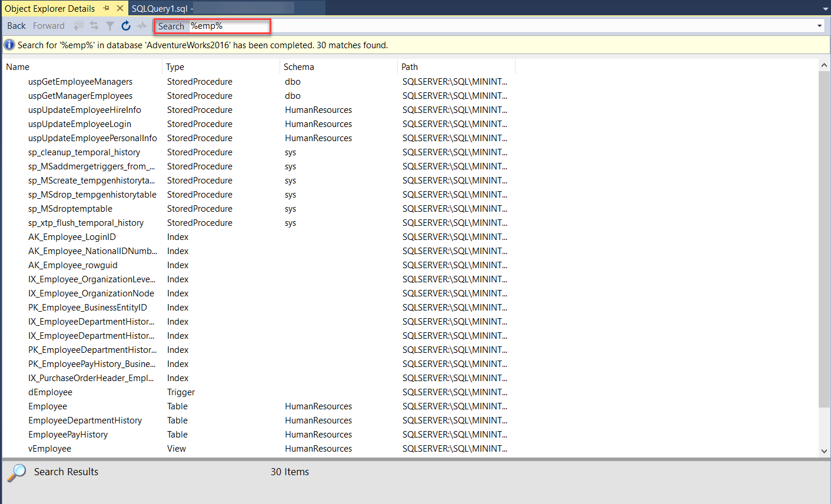Click the info icon on the yellow notification bar

[9, 45]
